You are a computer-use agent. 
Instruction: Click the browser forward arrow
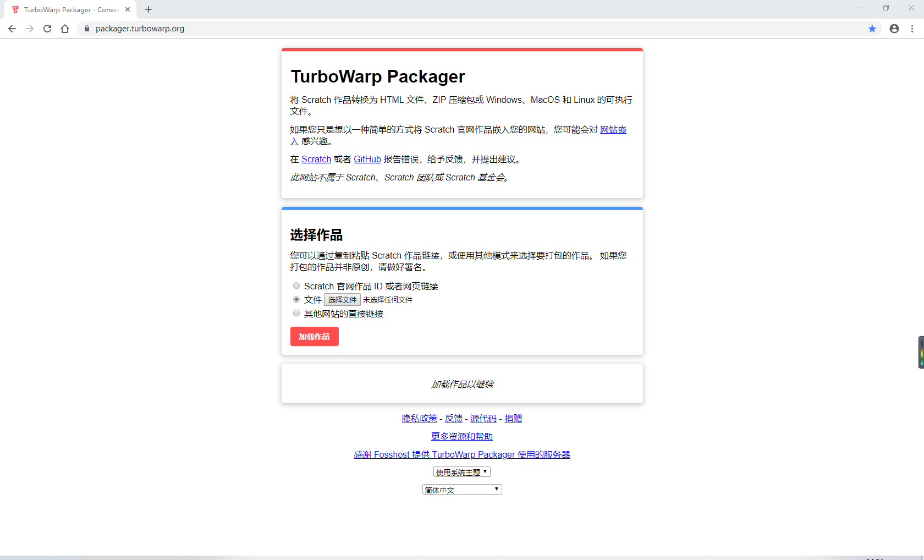30,29
